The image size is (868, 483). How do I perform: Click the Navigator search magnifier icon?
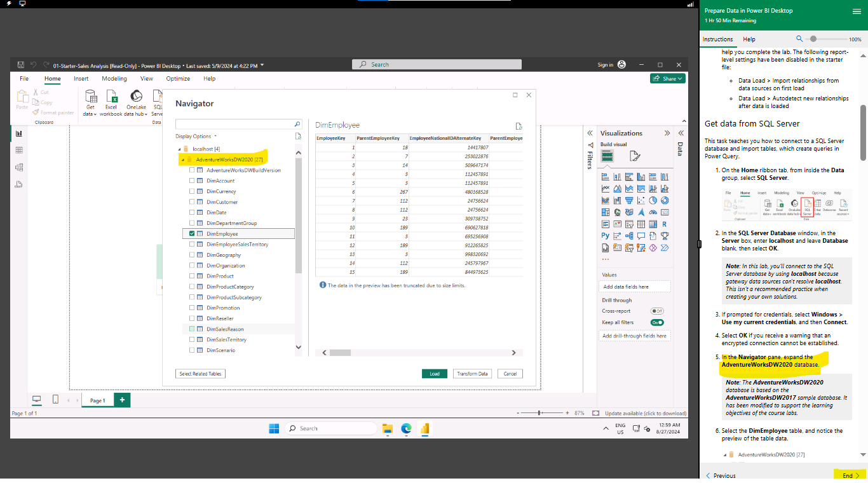point(297,125)
